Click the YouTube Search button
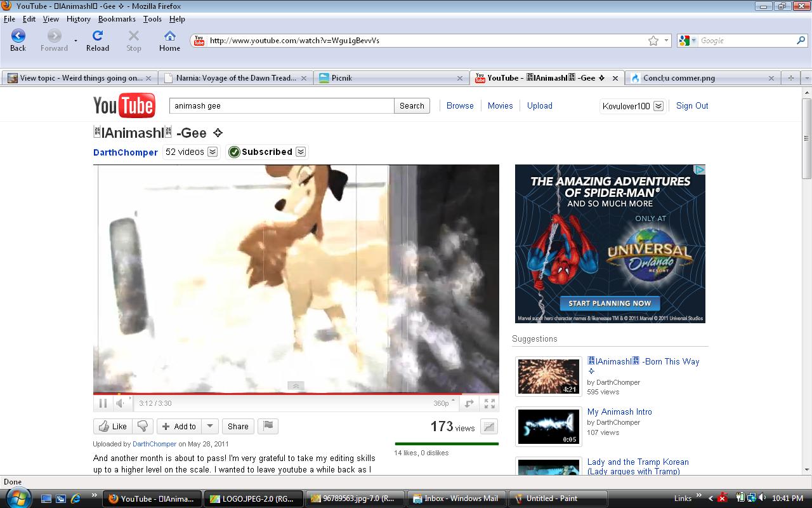Viewport: 812px width, 508px height. 412,106
